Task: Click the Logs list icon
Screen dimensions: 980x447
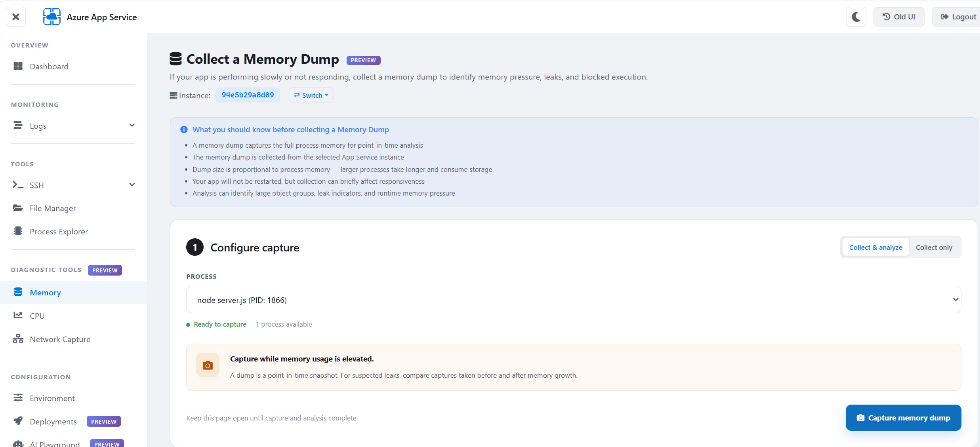Action: point(18,126)
